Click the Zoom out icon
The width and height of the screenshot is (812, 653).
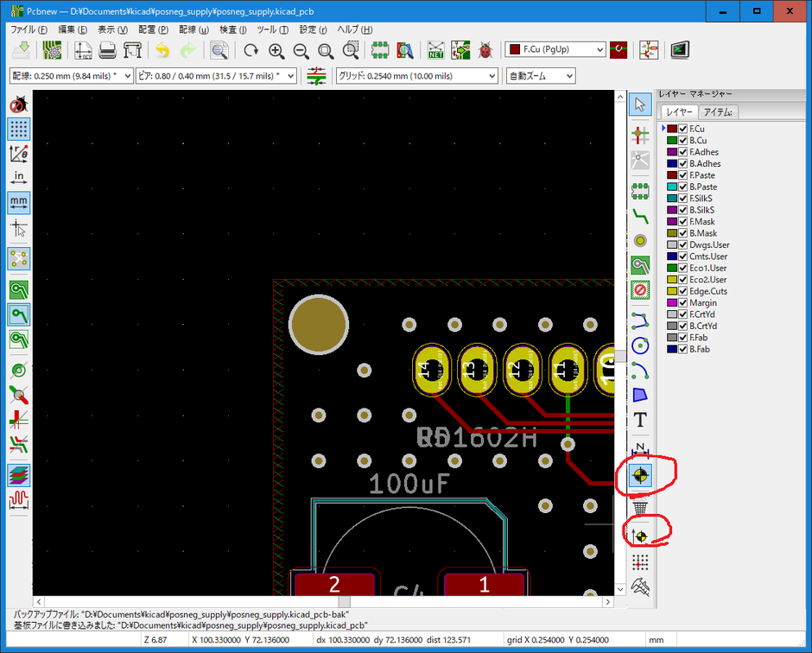click(301, 50)
